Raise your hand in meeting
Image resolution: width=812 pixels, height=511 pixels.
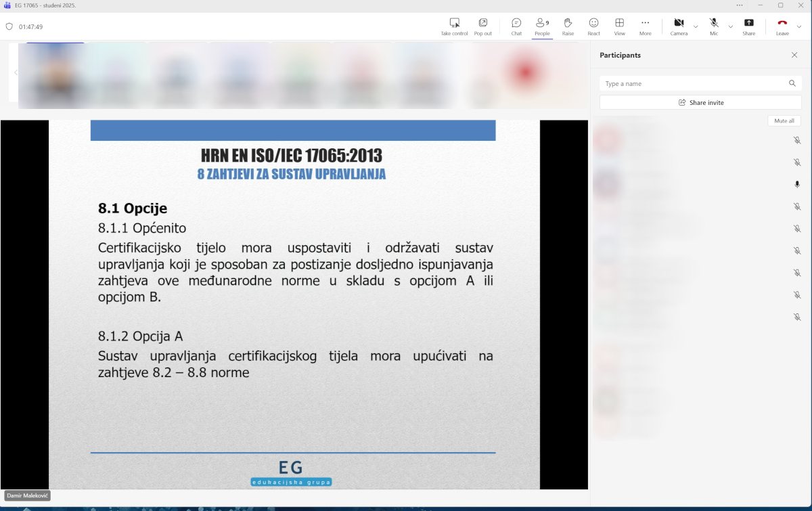pyautogui.click(x=568, y=26)
